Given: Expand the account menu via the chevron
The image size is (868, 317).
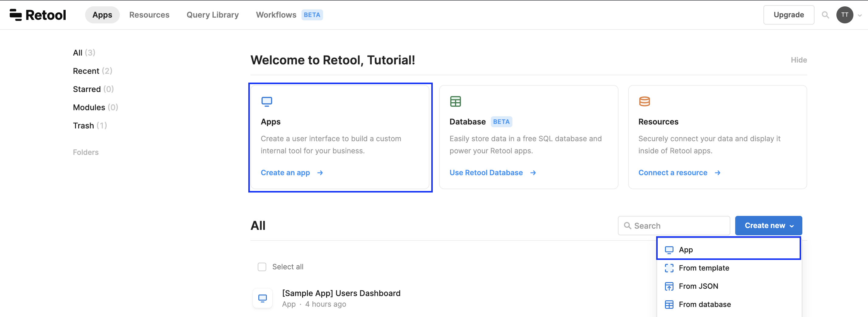Looking at the screenshot, I should tap(859, 15).
